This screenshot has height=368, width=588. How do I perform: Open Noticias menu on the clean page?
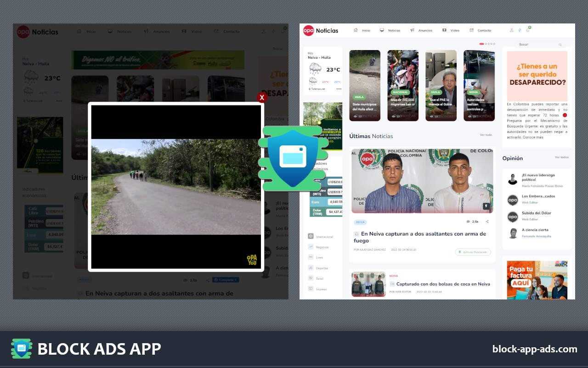coord(394,30)
